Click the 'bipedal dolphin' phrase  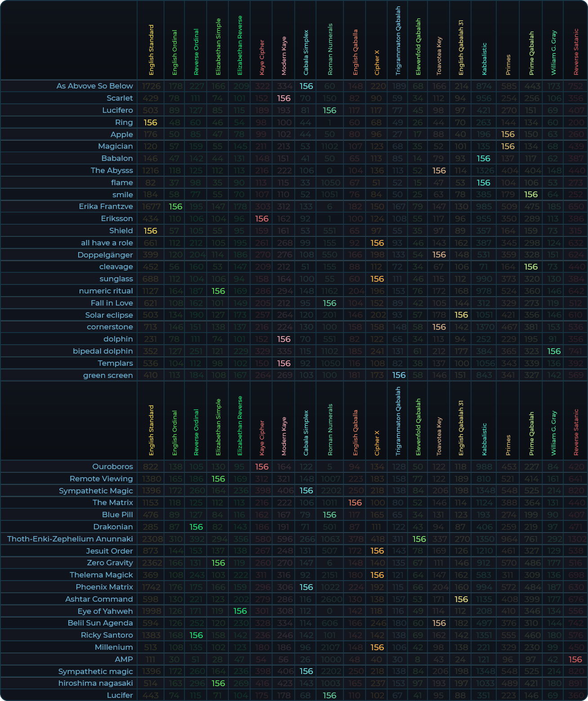(x=102, y=351)
